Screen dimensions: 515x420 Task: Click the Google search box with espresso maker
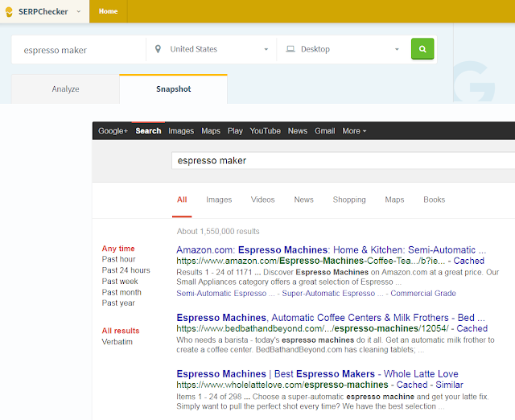tap(344, 161)
